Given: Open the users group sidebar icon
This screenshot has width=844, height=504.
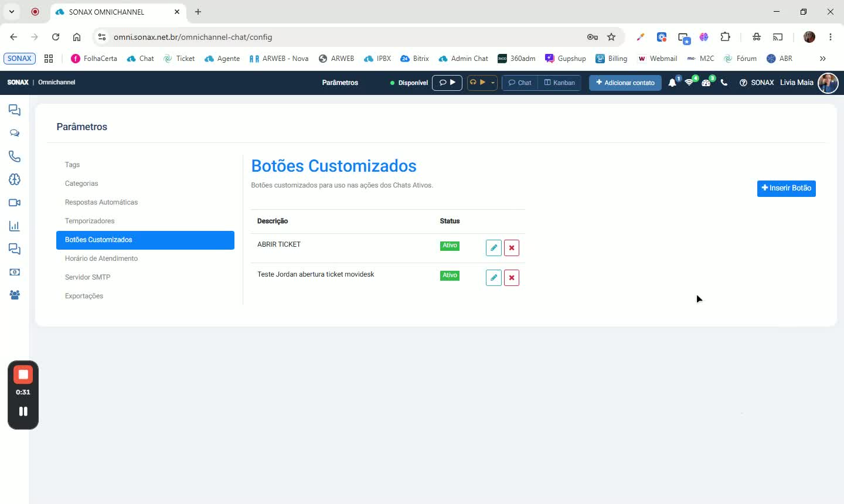Looking at the screenshot, I should 15,295.
